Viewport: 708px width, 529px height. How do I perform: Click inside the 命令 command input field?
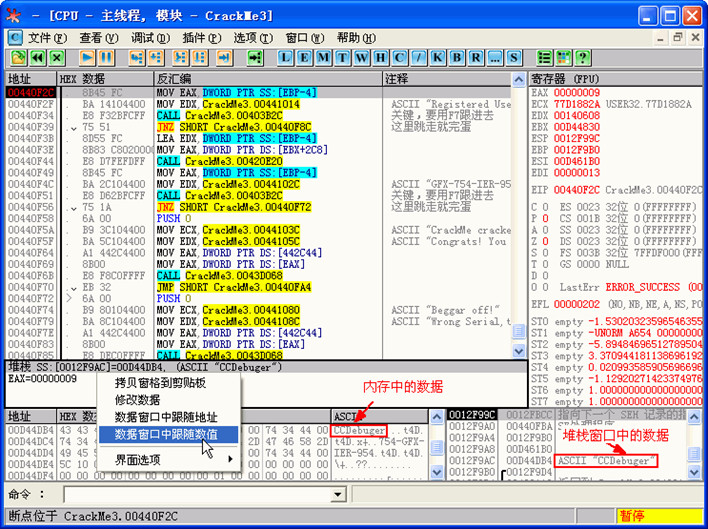coord(197,495)
